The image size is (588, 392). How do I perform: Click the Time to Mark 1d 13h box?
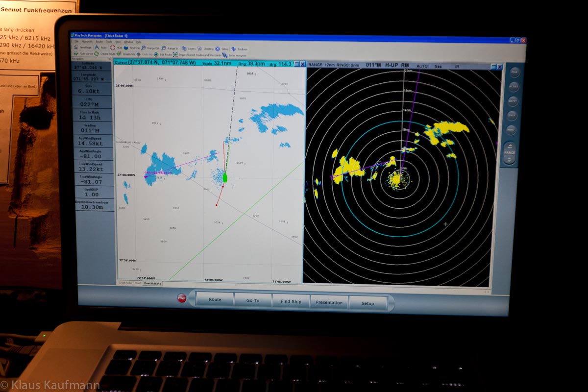coord(92,115)
